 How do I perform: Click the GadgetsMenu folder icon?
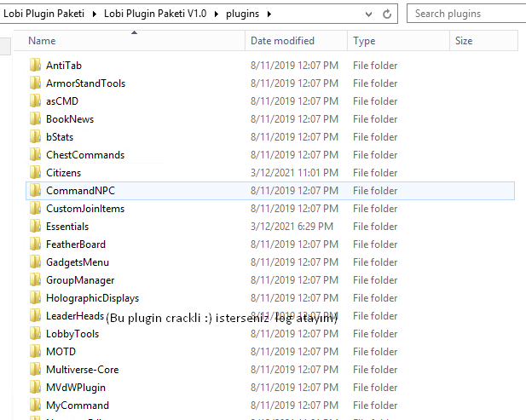(35, 262)
